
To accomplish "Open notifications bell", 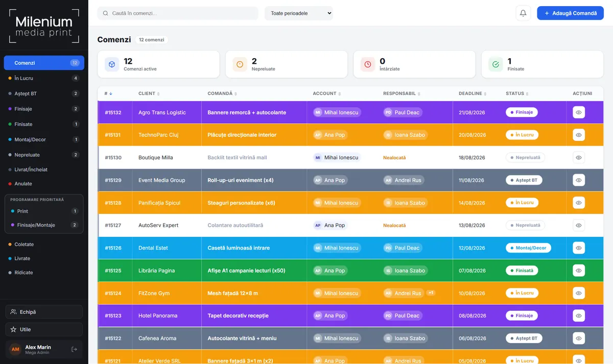I will 523,13.
